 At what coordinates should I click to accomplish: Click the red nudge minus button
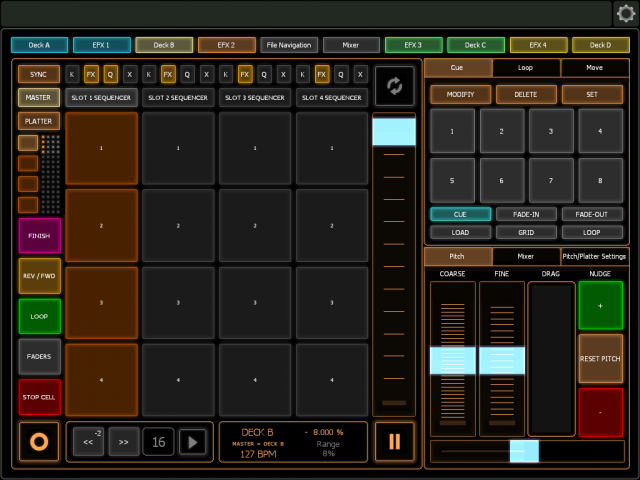[601, 412]
